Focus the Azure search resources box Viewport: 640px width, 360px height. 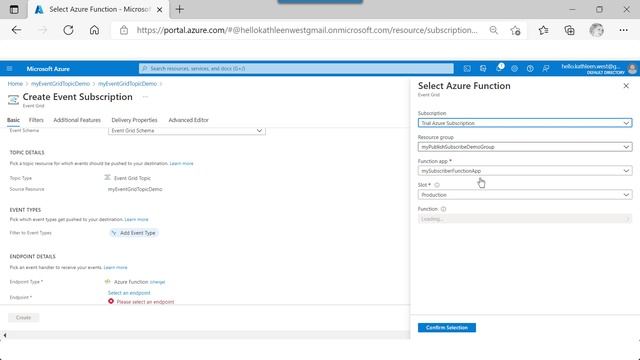coord(296,69)
